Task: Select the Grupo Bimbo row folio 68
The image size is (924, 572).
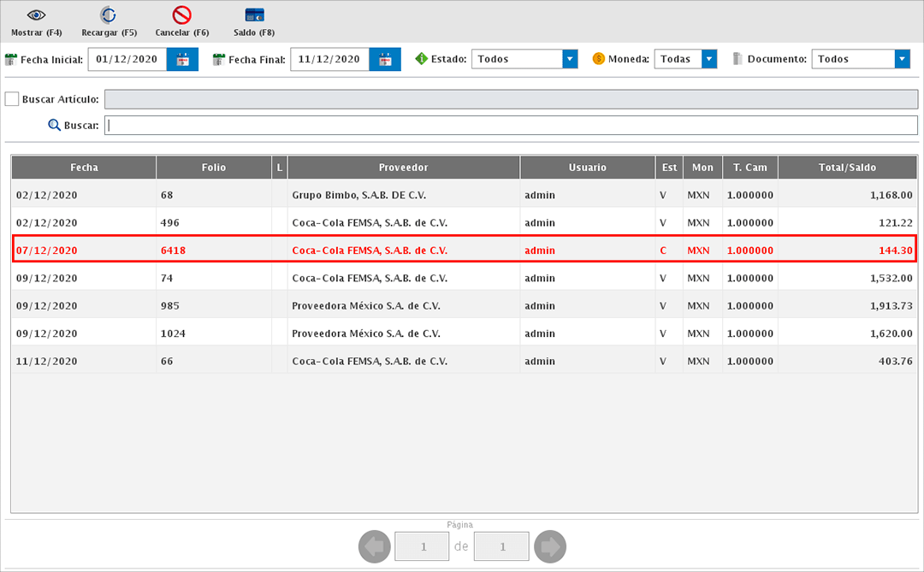Action: tap(358, 195)
